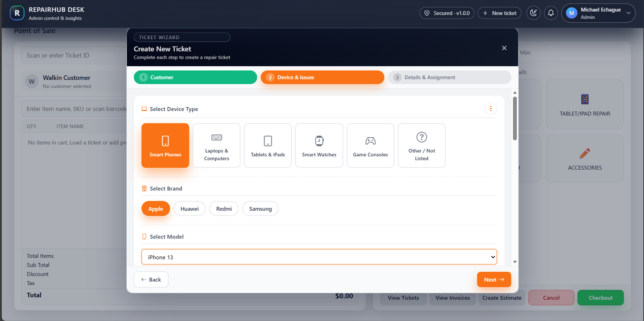
Task: Select the Smart Watches device icon
Action: [x=319, y=145]
